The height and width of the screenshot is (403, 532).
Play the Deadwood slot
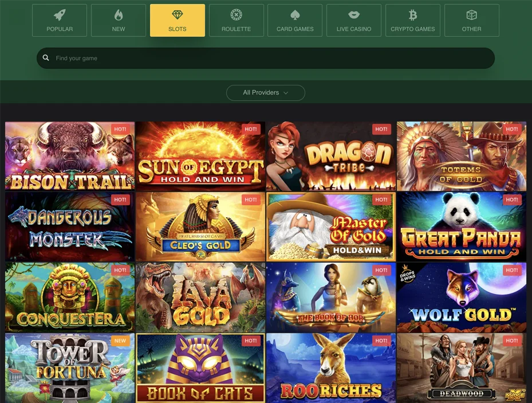tap(462, 368)
